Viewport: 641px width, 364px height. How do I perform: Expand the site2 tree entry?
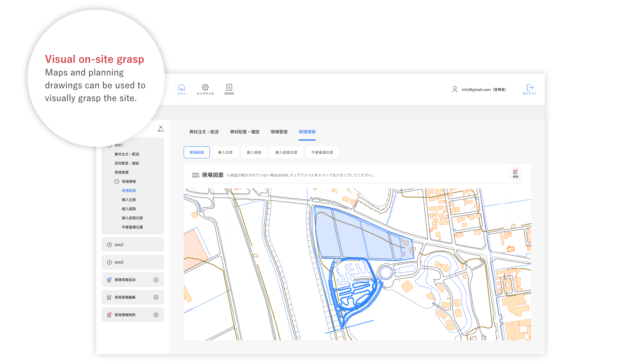click(109, 245)
